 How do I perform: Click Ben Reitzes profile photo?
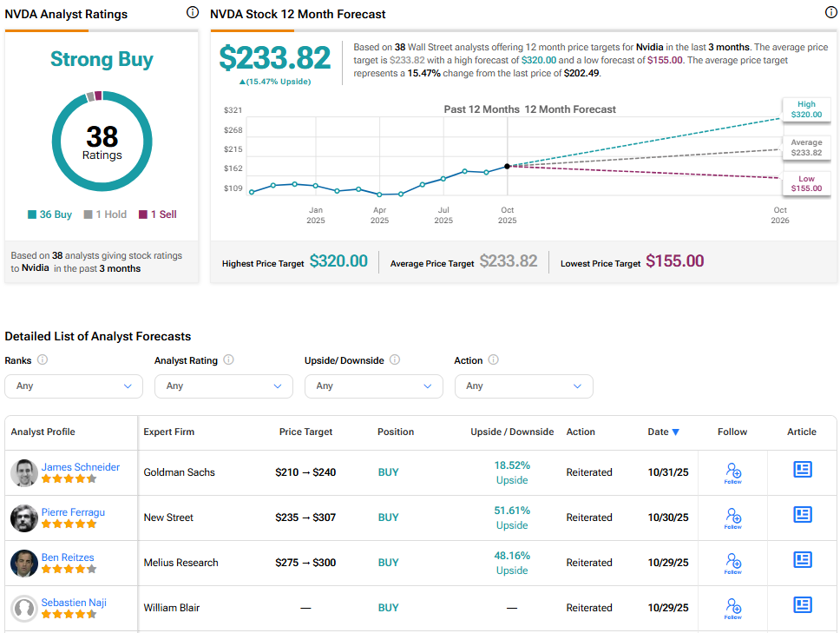pos(24,563)
